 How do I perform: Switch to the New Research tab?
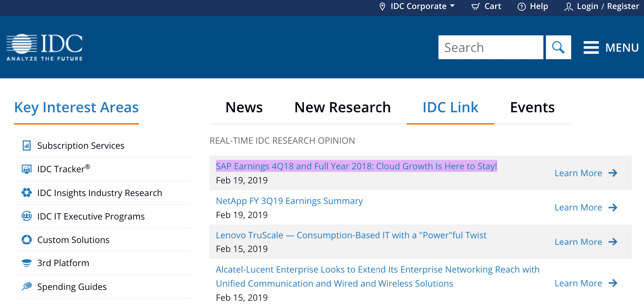point(343,108)
